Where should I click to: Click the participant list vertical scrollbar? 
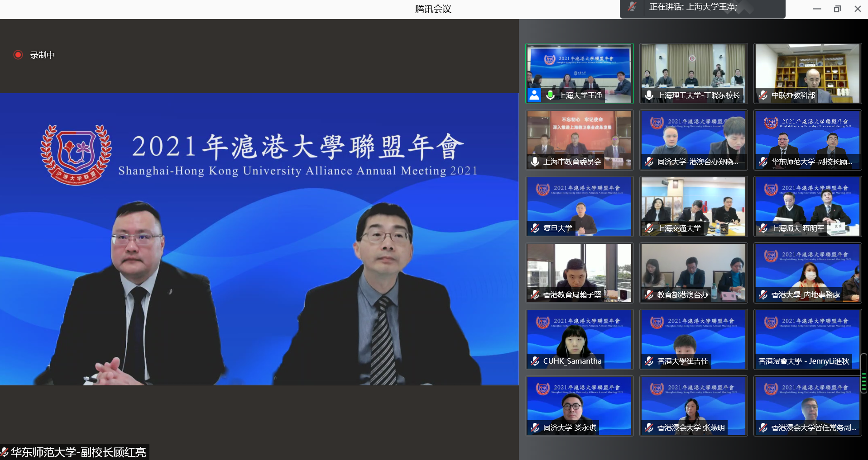coord(864,373)
